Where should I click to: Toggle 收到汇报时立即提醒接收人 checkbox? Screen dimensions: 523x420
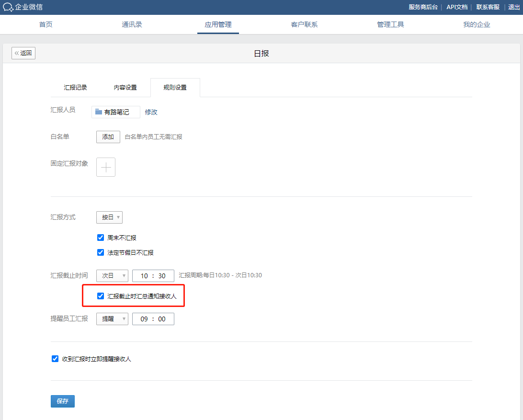55,359
